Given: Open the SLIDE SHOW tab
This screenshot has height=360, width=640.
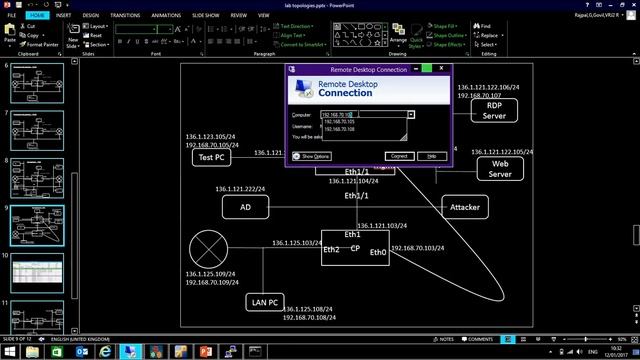Looking at the screenshot, I should coord(206,16).
